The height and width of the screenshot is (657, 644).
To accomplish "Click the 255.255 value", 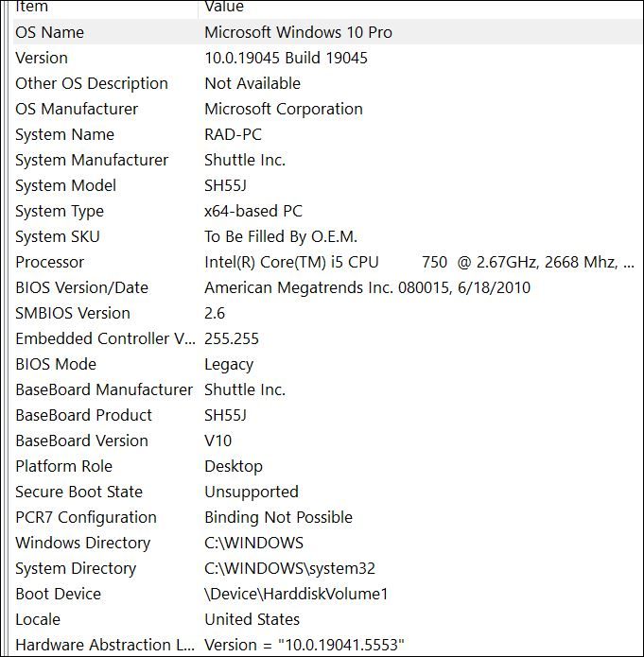I will 232,339.
